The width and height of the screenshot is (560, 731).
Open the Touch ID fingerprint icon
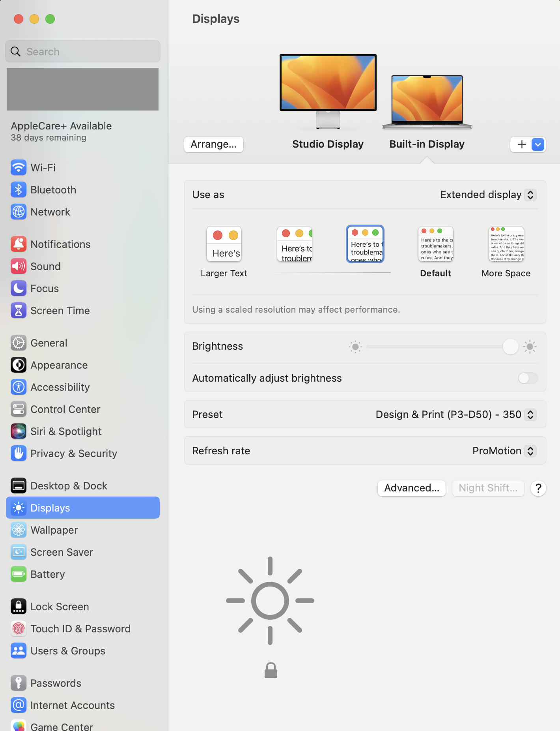pos(19,629)
